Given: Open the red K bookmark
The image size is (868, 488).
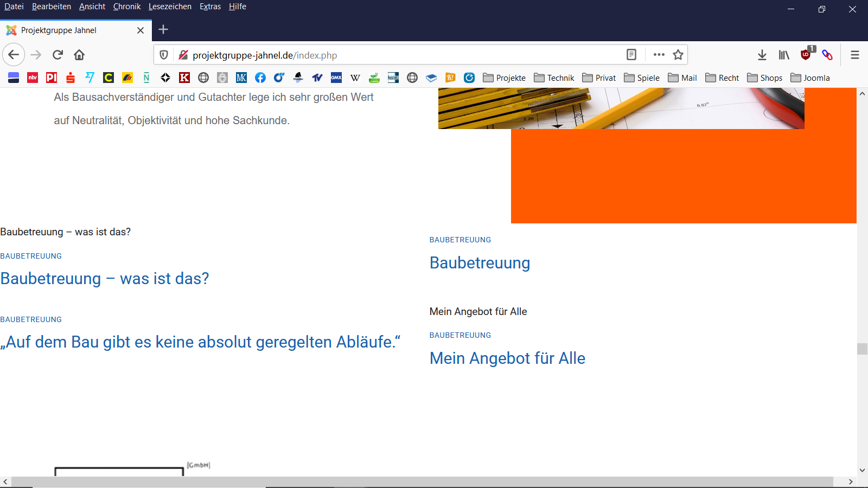Looking at the screenshot, I should [184, 78].
